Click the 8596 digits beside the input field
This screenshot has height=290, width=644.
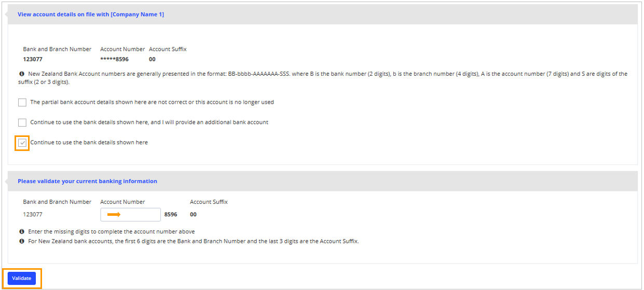pyautogui.click(x=171, y=214)
